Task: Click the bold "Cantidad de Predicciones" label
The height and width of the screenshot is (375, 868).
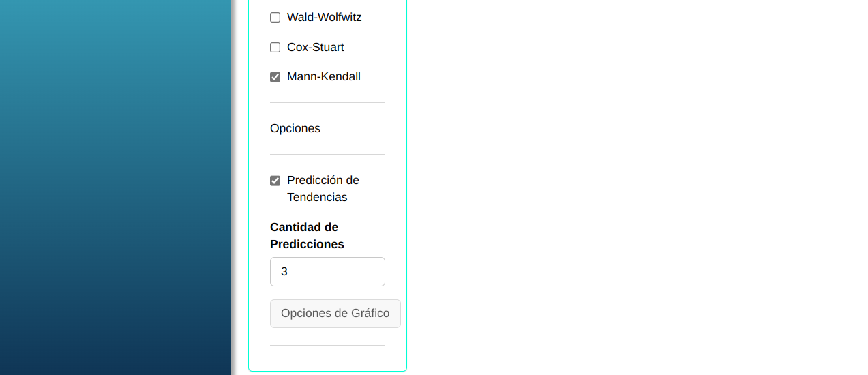Action: coord(307,235)
